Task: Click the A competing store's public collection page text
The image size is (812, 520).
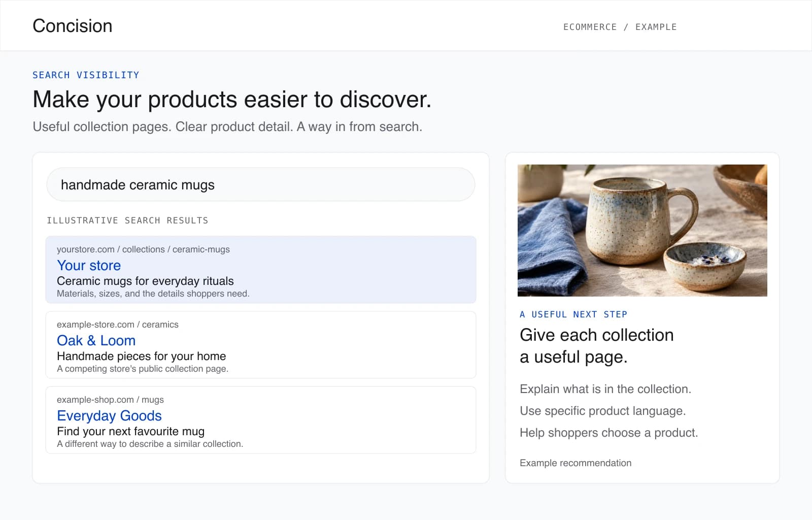Action: 143,369
